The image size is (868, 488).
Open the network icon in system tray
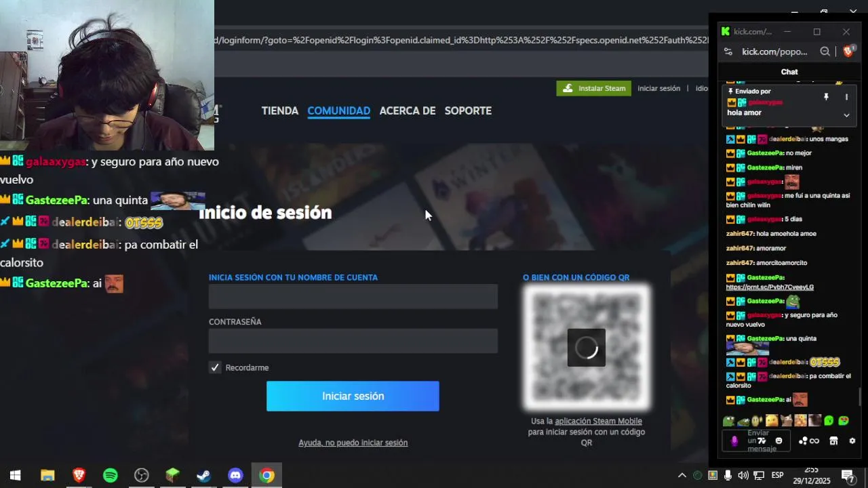pyautogui.click(x=759, y=476)
